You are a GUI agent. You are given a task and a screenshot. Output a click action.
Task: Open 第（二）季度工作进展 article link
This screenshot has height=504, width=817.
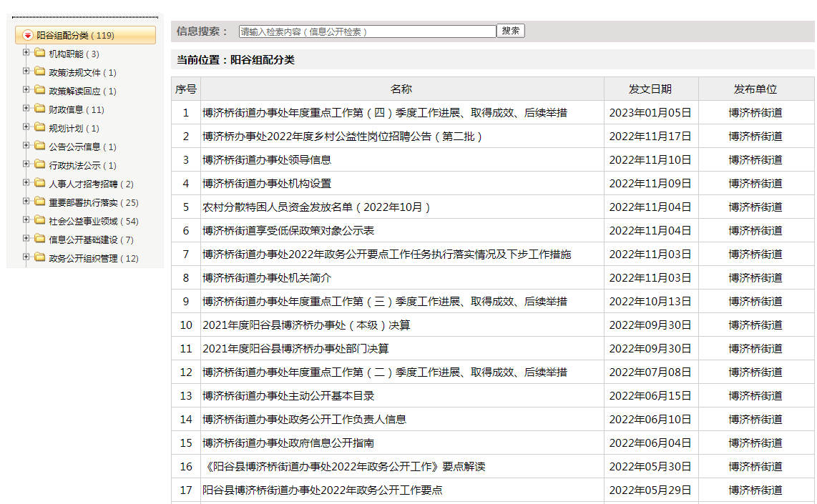tap(384, 372)
